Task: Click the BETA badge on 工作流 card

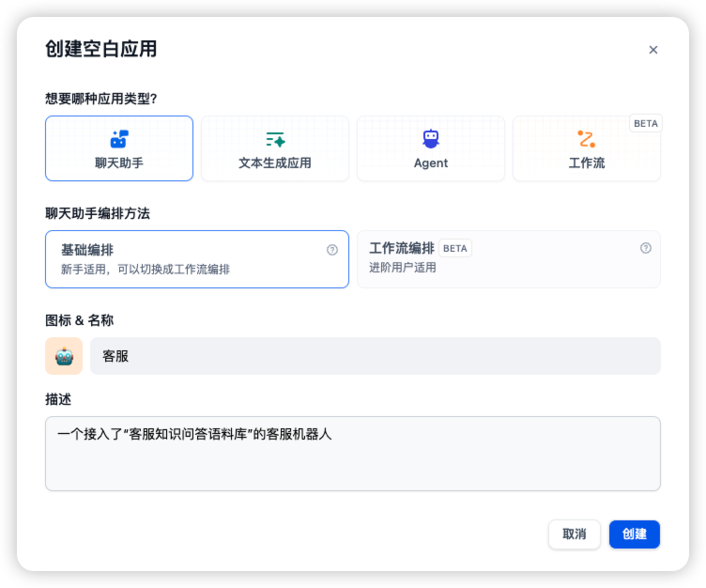Action: point(646,123)
